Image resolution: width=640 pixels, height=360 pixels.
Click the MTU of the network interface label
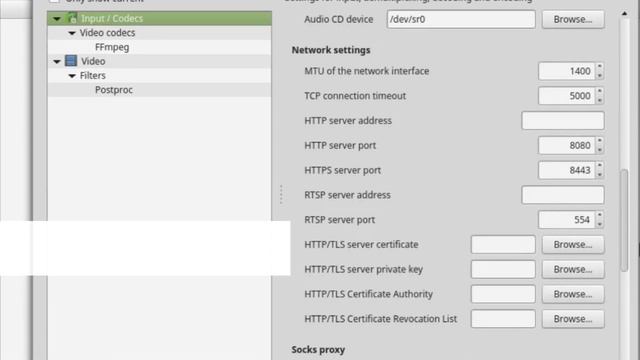pos(367,71)
